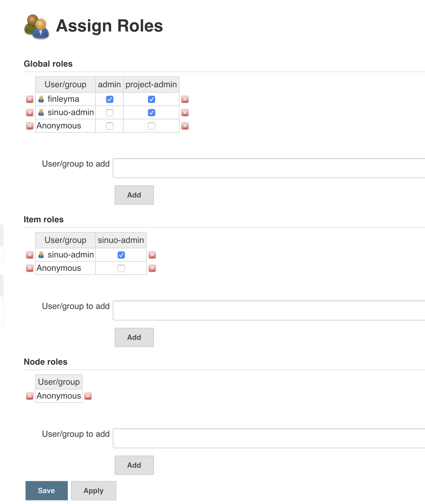Click left red delete icon for finleyma
Image resolution: width=425 pixels, height=504 pixels.
point(30,99)
